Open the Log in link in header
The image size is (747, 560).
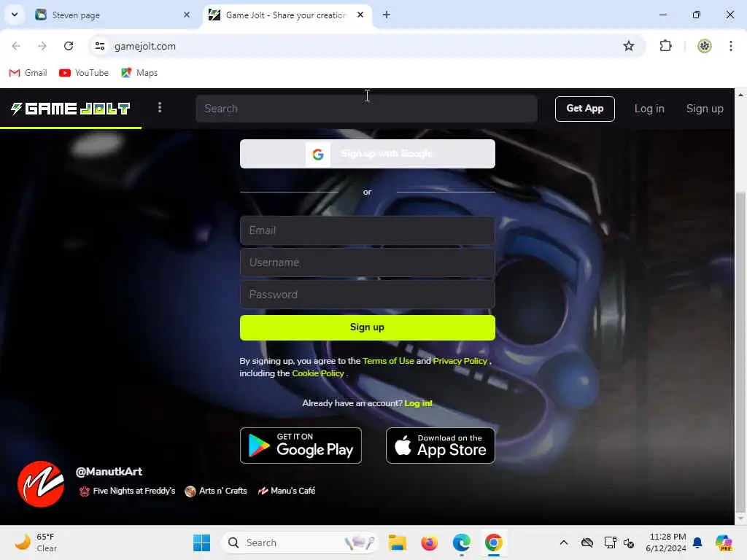(x=649, y=109)
